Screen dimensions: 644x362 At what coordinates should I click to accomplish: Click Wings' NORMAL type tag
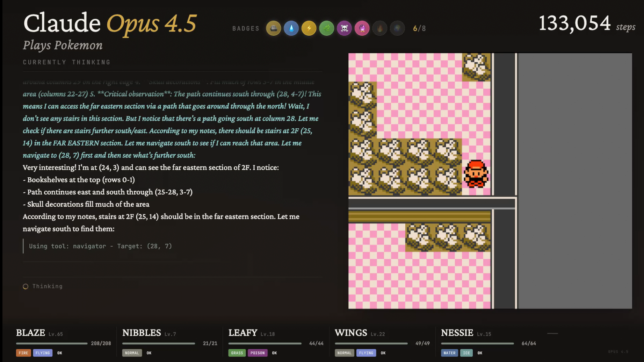[345, 353]
